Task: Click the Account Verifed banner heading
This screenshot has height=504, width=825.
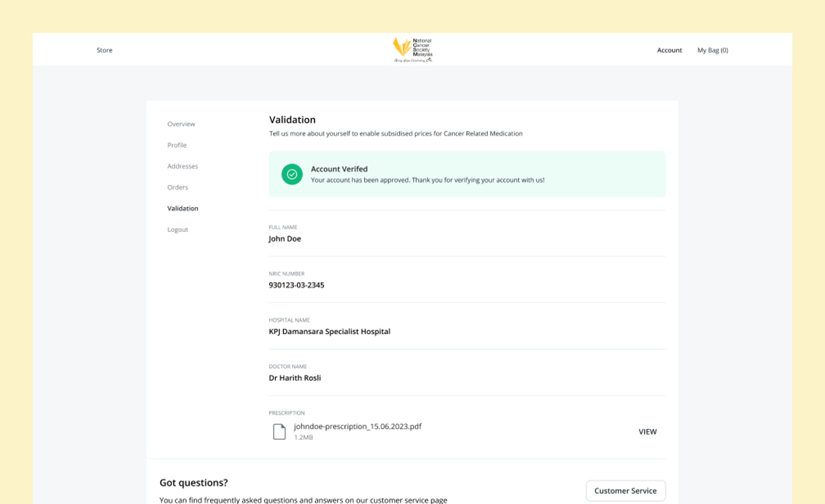Action: click(339, 169)
